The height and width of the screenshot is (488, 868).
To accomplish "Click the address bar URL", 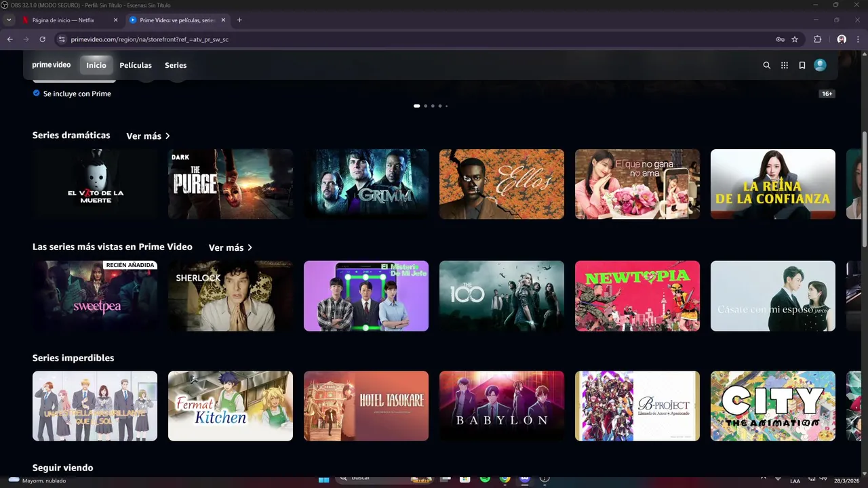I will pyautogui.click(x=150, y=39).
